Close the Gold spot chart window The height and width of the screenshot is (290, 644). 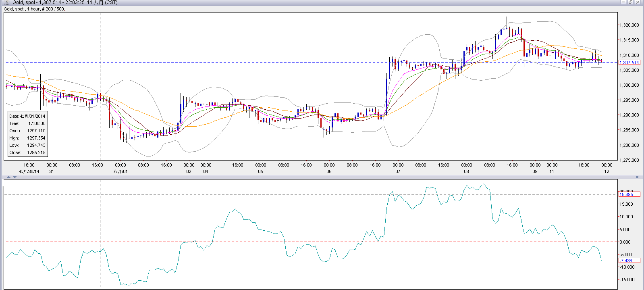coord(638,2)
